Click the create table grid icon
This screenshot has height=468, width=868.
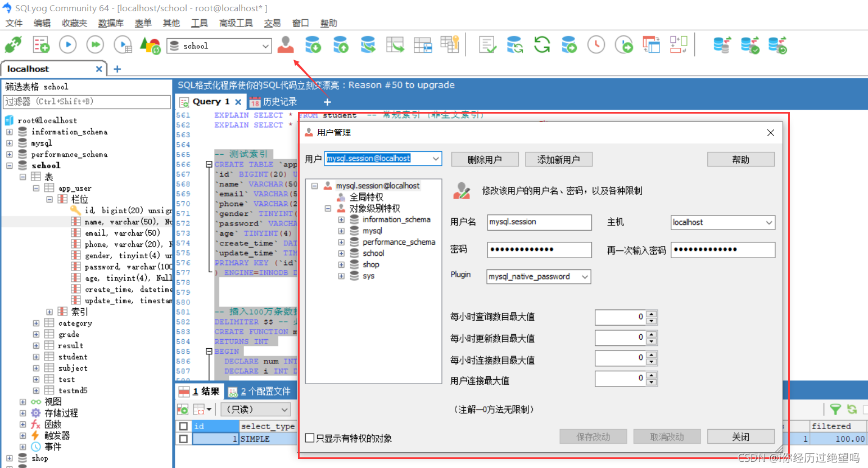(422, 44)
